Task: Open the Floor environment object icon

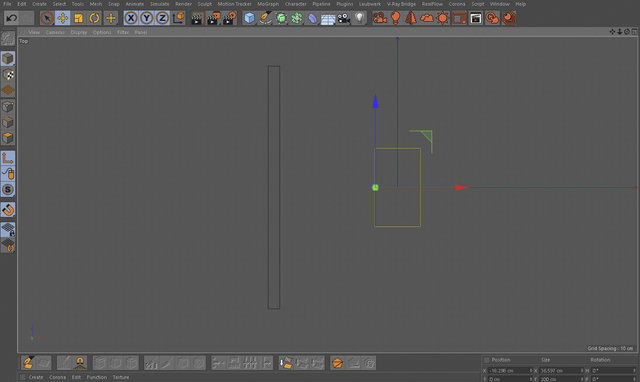Action: pyautogui.click(x=328, y=18)
